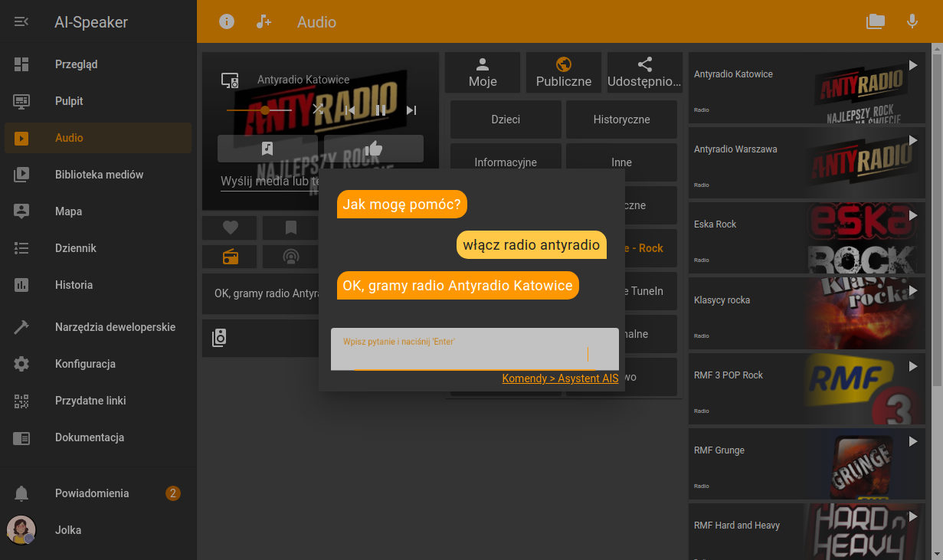Open the media folder icon in header
This screenshot has width=943, height=560.
[876, 21]
